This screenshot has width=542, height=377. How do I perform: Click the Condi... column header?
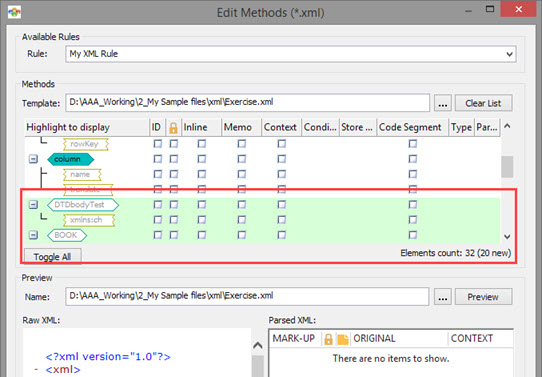point(320,128)
